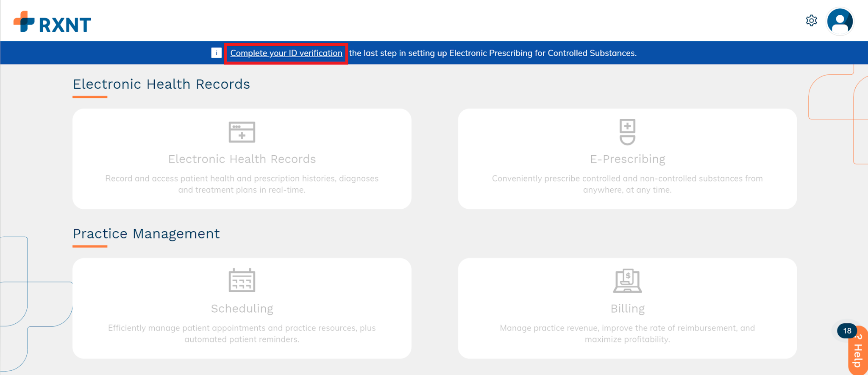Viewport: 868px width, 375px height.
Task: Open the orange Help tab
Action: (x=858, y=350)
